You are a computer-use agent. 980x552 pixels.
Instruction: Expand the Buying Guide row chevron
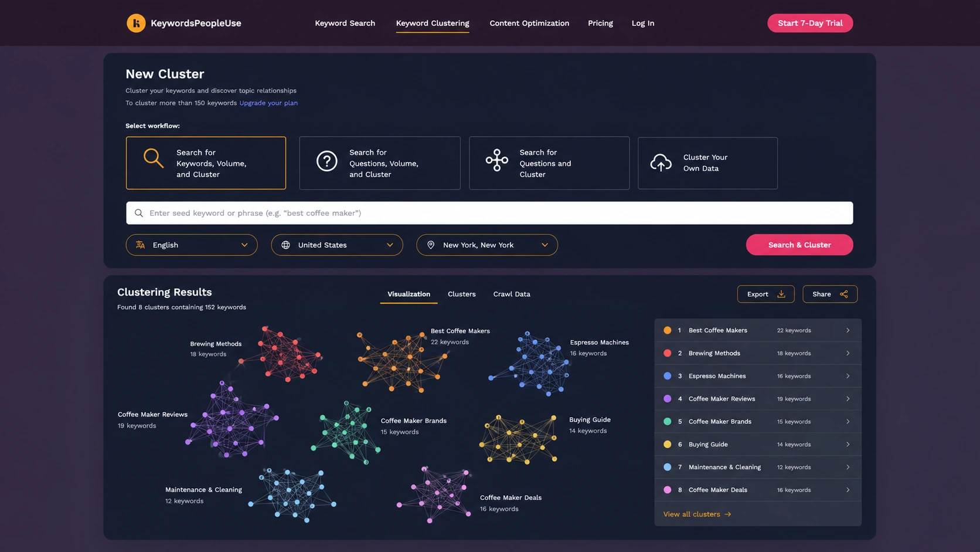(x=848, y=445)
